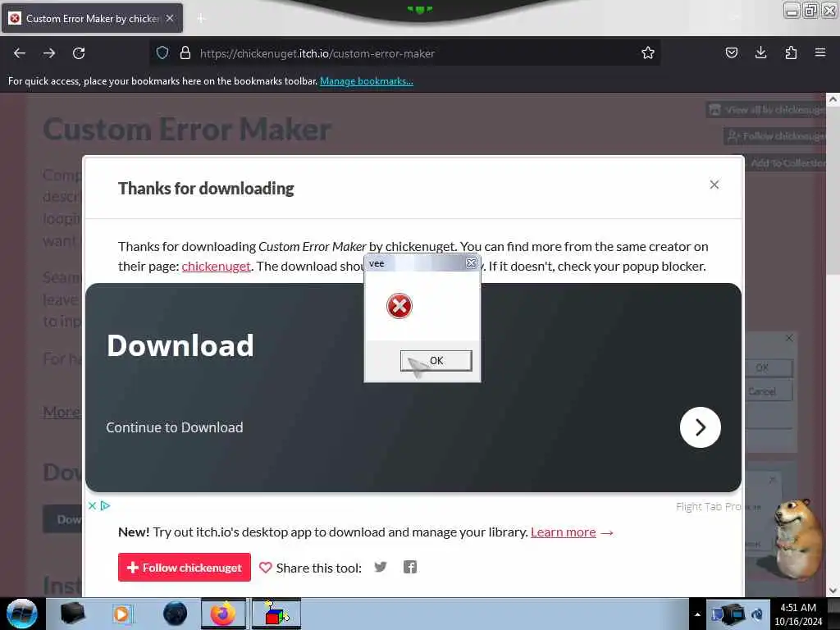Open the black box taskbar icon
Image resolution: width=840 pixels, height=630 pixels.
point(73,614)
